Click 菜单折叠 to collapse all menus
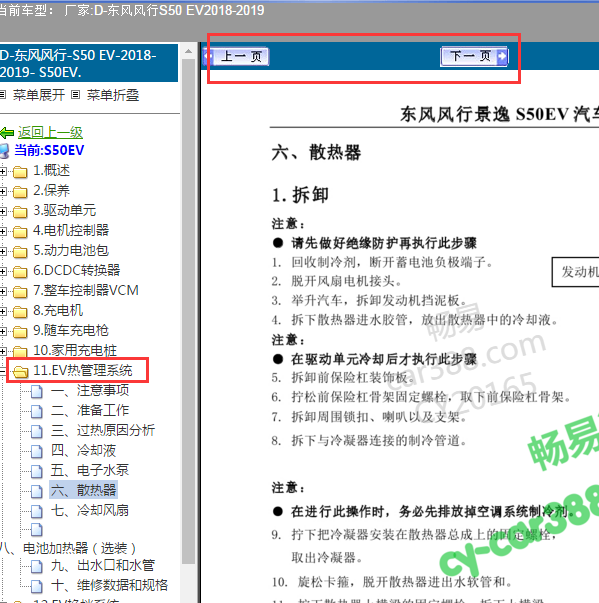 point(113,95)
